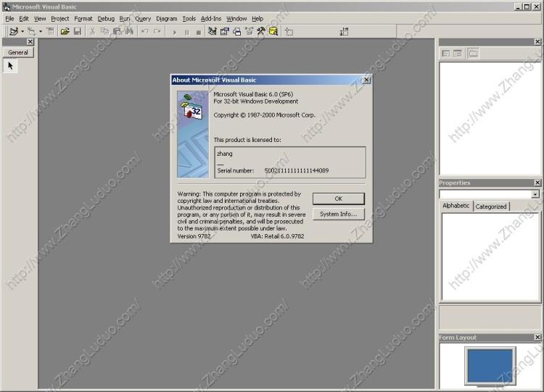The height and width of the screenshot is (392, 544).
Task: Click the Break pause button
Action: coord(187,32)
